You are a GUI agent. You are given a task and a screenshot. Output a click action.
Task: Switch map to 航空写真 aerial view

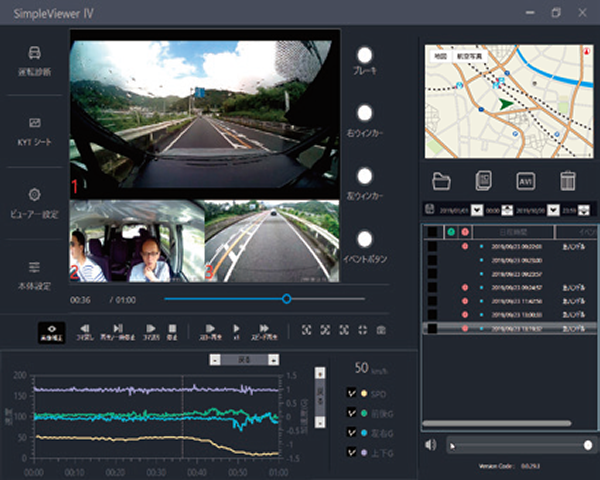click(469, 58)
